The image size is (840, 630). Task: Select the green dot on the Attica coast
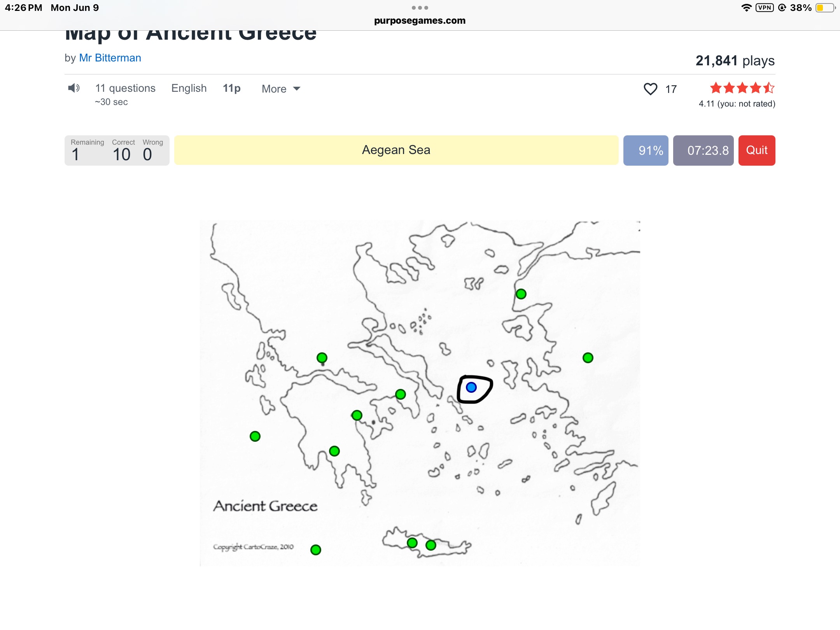tap(400, 394)
